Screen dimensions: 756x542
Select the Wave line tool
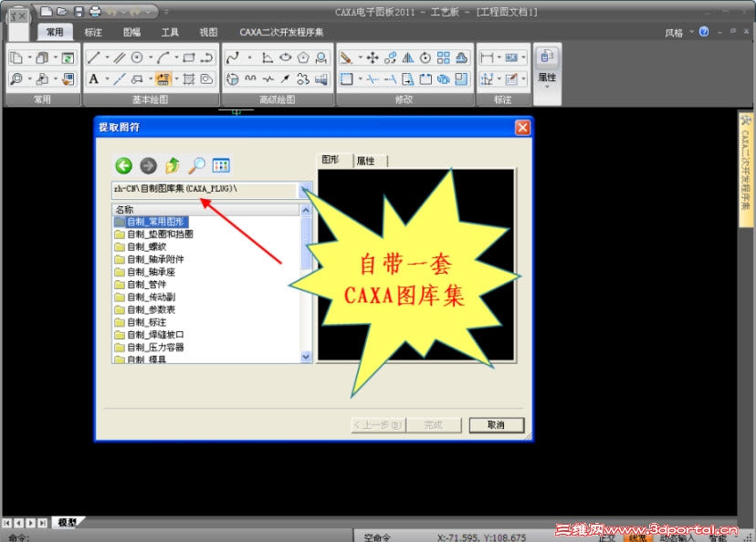tap(250, 78)
